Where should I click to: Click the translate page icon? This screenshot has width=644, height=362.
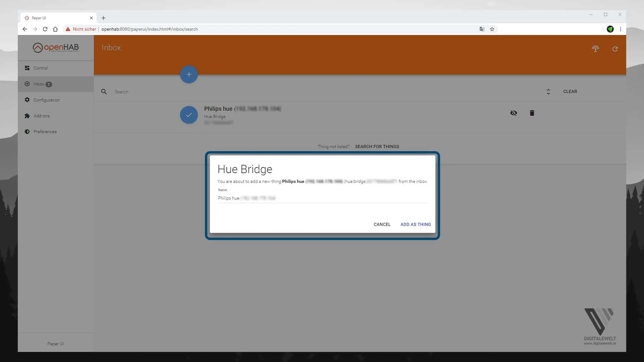[x=482, y=29]
